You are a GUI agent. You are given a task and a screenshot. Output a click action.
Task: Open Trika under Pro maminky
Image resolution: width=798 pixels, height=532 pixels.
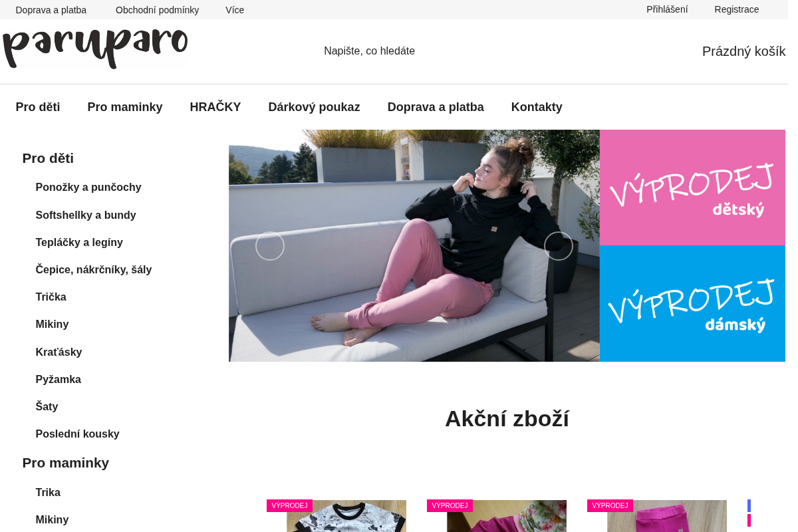[48, 493]
